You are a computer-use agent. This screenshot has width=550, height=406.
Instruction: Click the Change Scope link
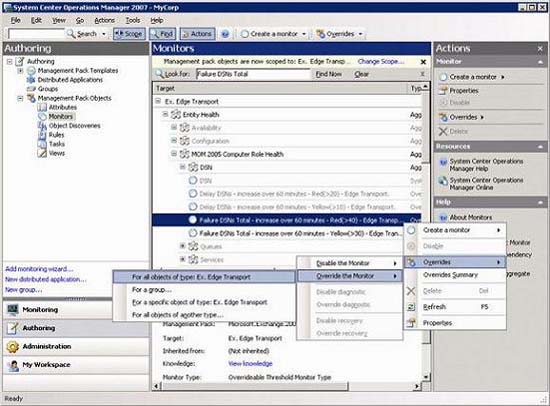point(381,61)
